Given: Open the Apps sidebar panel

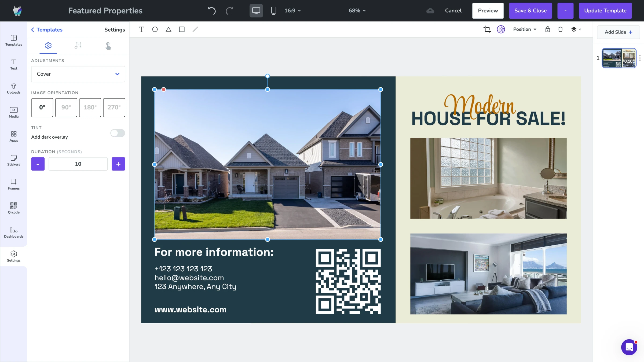Looking at the screenshot, I should point(14,136).
